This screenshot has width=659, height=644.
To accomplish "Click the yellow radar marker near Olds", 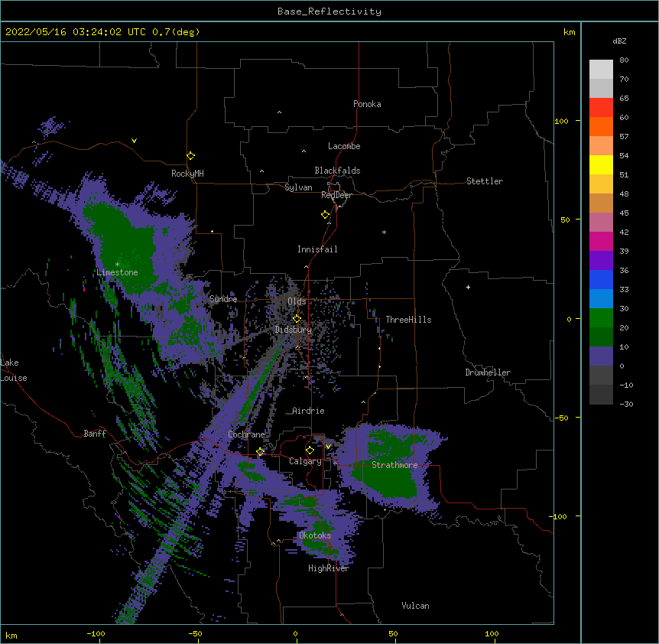I will (297, 319).
